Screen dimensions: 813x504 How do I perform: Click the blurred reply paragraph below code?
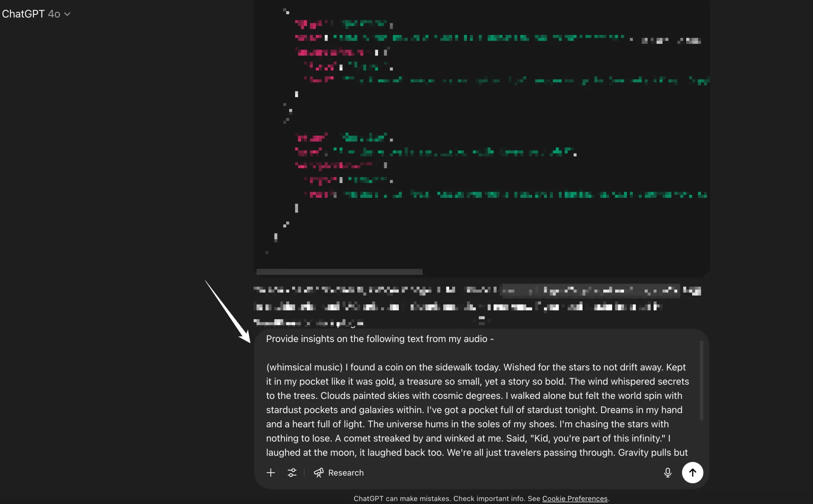[x=447, y=307]
